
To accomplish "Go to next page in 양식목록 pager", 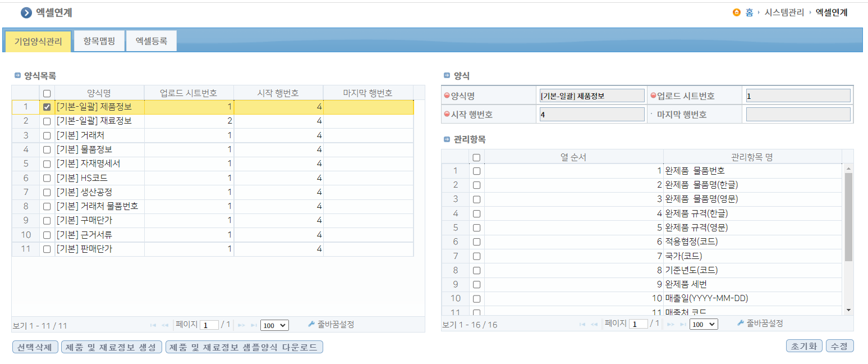I will [241, 325].
